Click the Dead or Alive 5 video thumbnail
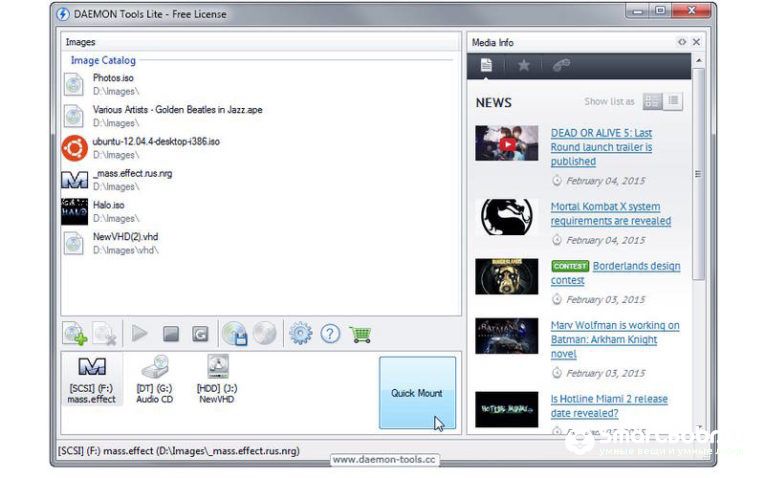This screenshot has height=478, width=765. point(507,143)
